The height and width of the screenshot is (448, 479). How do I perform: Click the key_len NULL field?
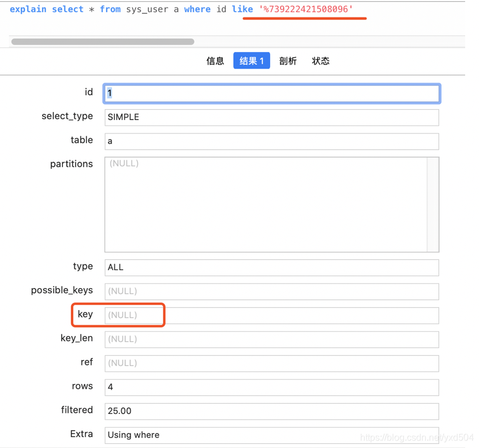click(272, 339)
